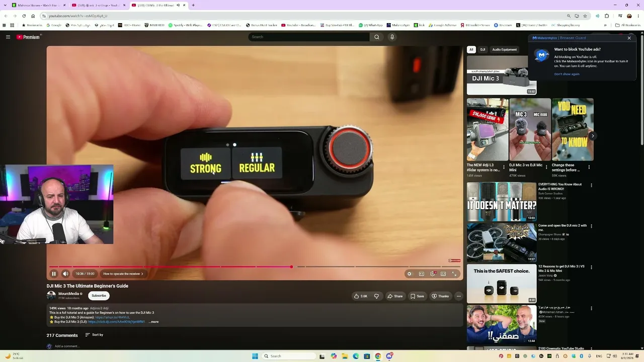644x362 pixels.
Task: Open the Amazon DJI Mic 3 link
Action: [x=113, y=317]
